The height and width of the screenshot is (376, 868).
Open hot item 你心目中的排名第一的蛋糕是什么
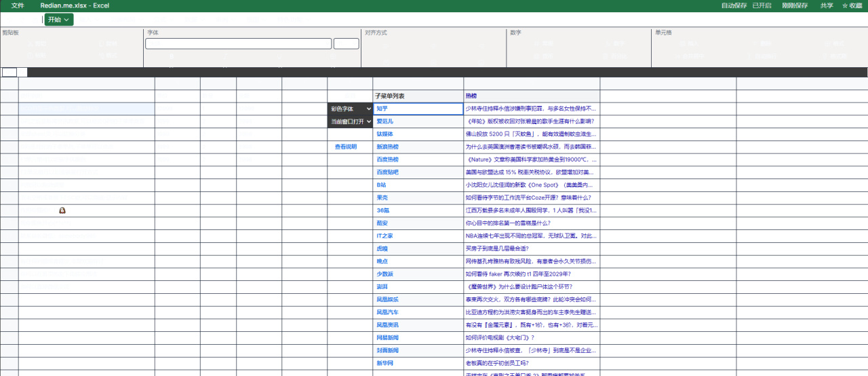(x=508, y=223)
